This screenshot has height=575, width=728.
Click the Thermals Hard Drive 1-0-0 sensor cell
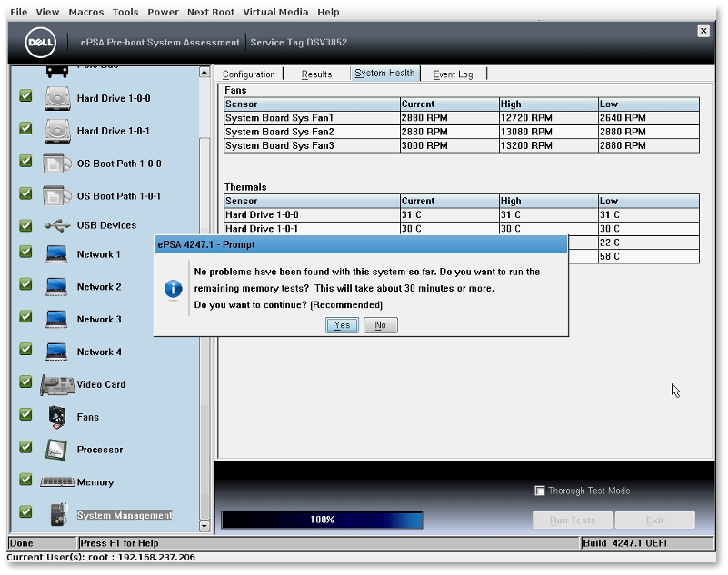point(312,215)
